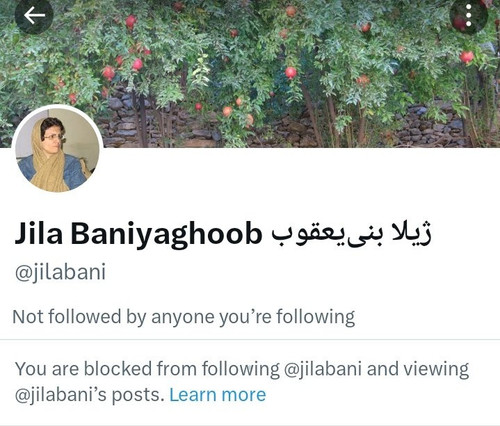Select the Persian name text ژیلا بنی‌یعقوب
The height and width of the screenshot is (426, 500).
click(352, 234)
